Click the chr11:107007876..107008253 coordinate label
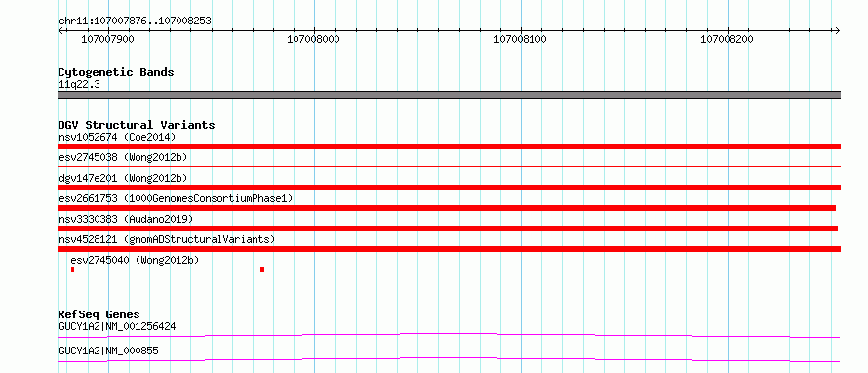This screenshot has width=868, height=373. tap(135, 21)
